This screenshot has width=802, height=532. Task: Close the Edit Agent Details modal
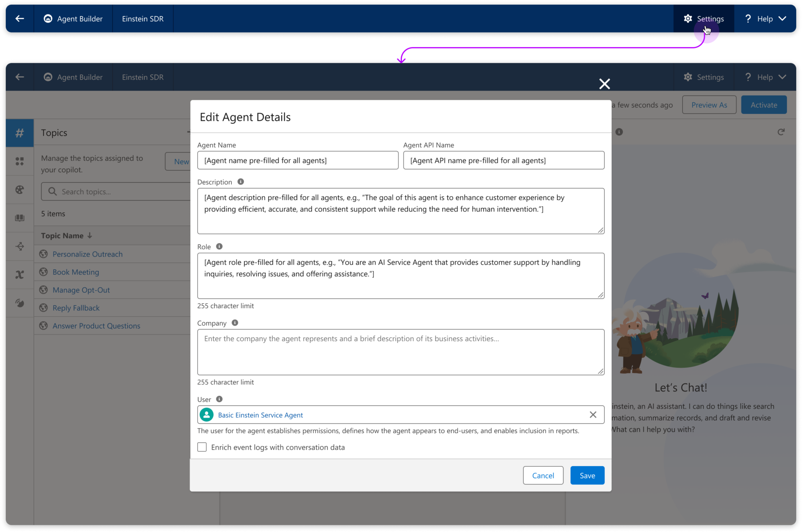pos(604,84)
